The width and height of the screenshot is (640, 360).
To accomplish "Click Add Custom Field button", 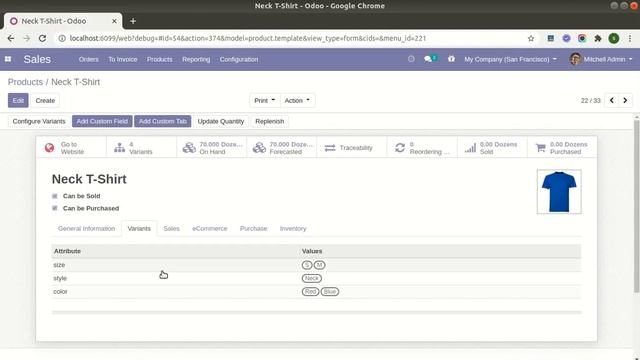I will [102, 121].
